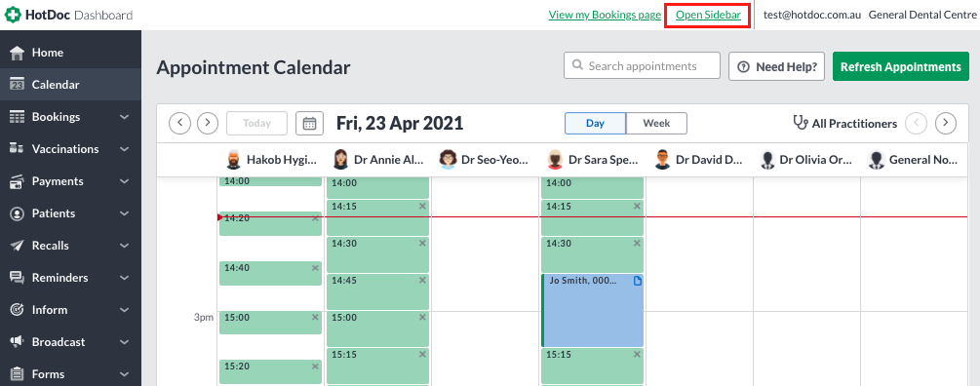Click Dr Annie's avatar in column header
The image size is (980, 386).
click(x=340, y=160)
